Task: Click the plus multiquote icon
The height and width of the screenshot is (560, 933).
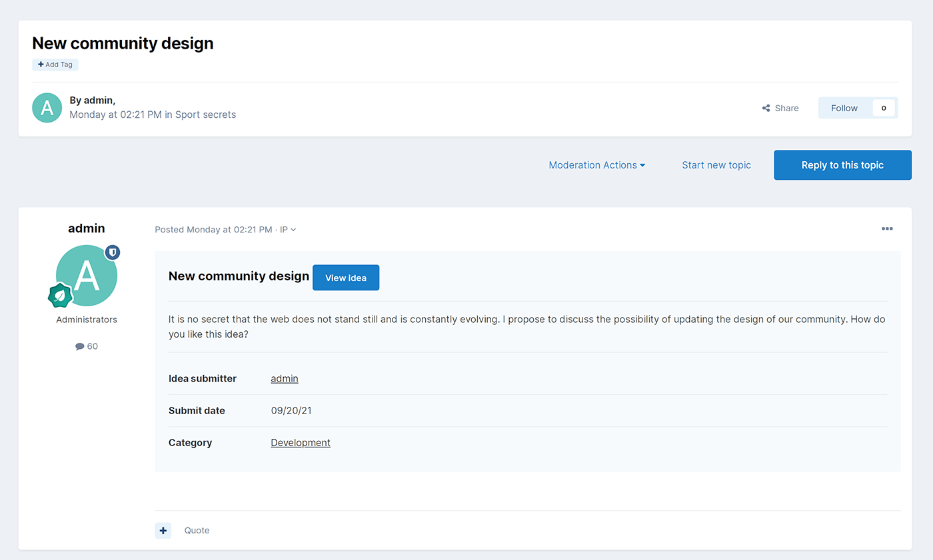Action: coord(163,531)
